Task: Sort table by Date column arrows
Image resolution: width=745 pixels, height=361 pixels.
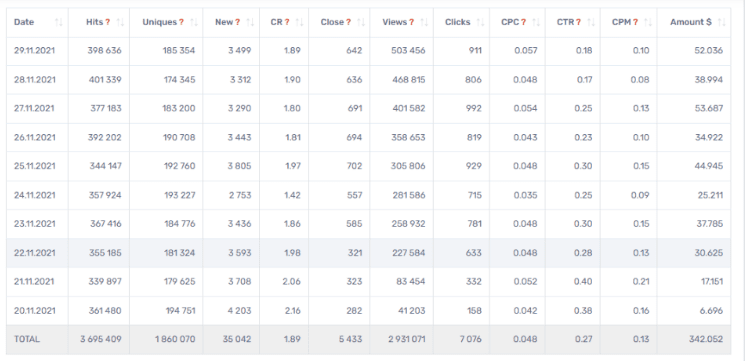Action: coord(58,22)
